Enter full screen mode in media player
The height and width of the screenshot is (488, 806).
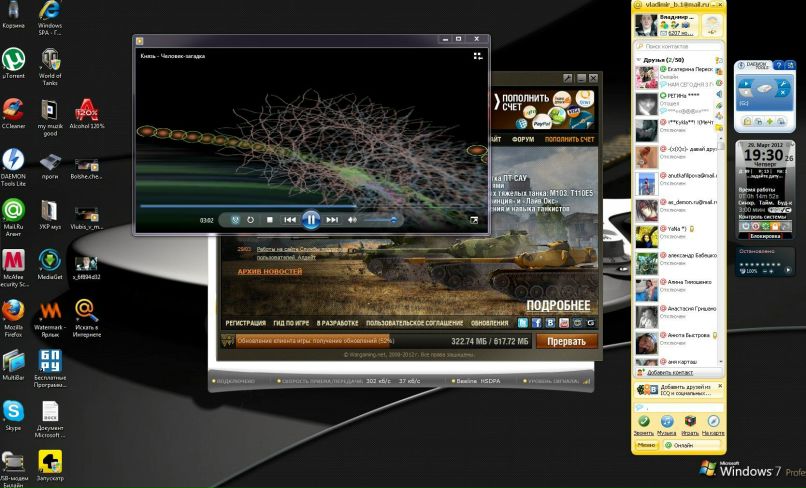[x=474, y=220]
